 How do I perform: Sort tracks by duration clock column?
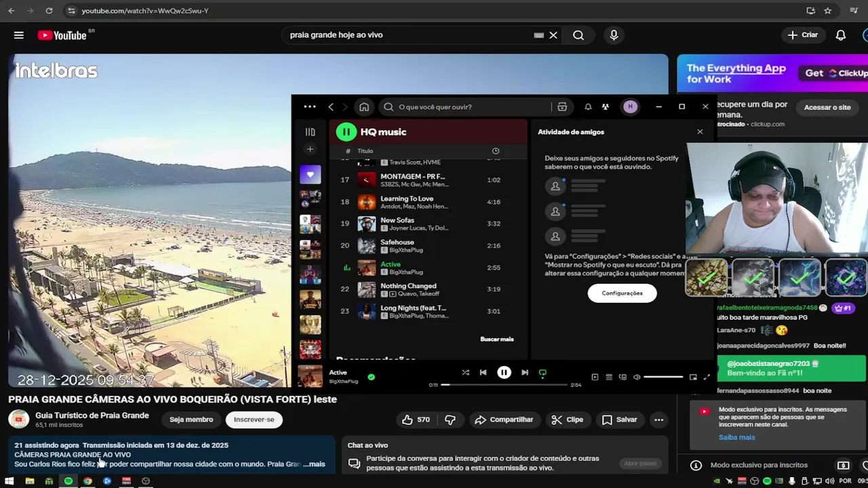495,151
